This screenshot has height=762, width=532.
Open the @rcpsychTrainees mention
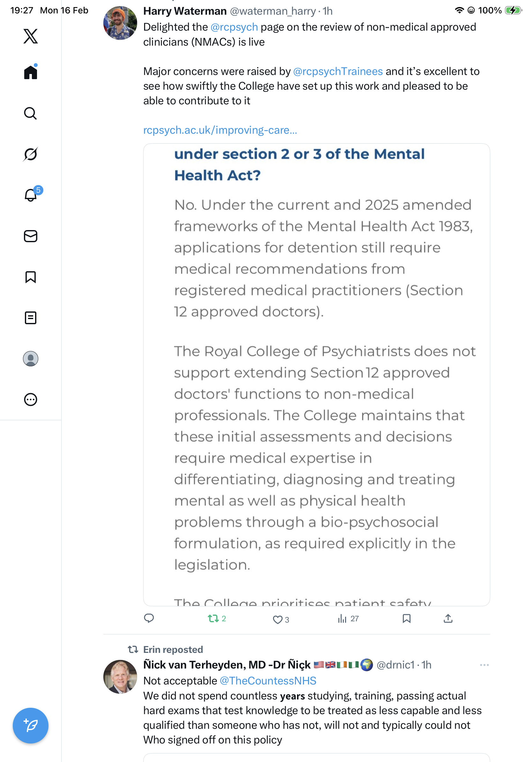pos(338,71)
